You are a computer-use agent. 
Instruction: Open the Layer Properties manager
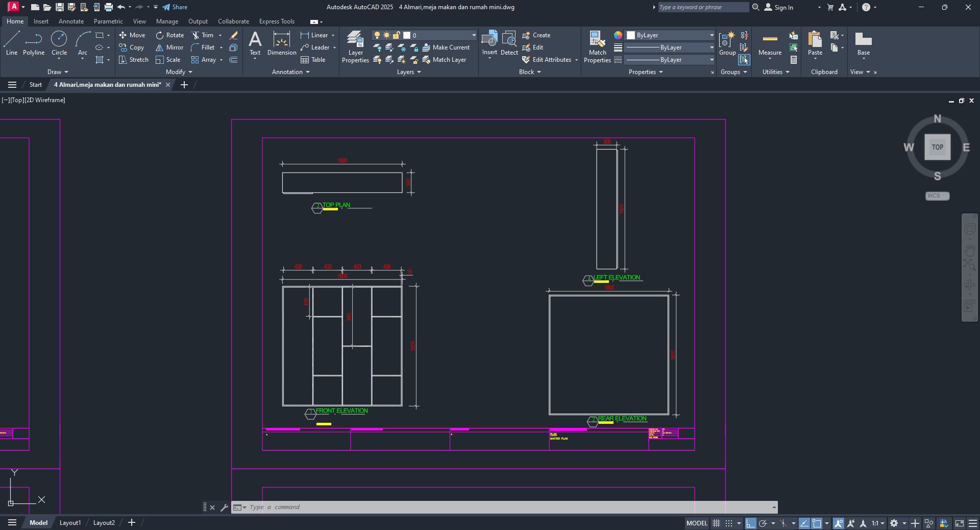point(355,46)
